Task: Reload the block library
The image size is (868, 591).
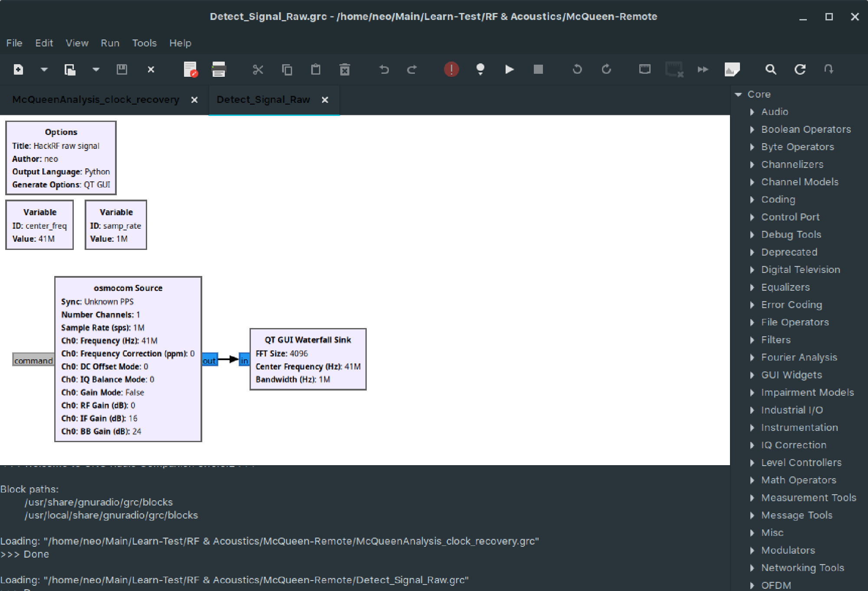Action: [x=800, y=69]
